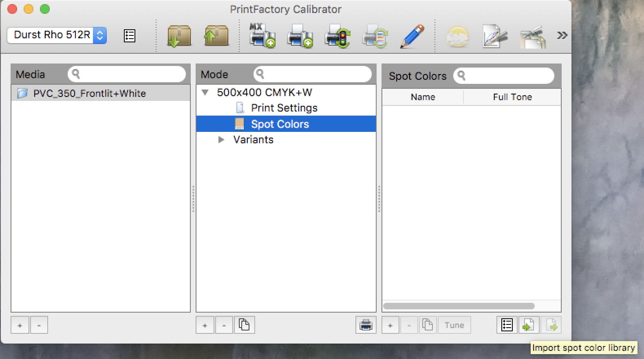Zoom the window with green button
The image size is (644, 359).
tap(45, 9)
